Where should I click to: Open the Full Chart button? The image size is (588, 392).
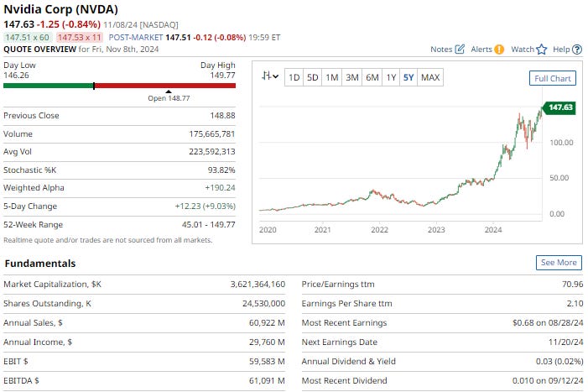[x=553, y=78]
